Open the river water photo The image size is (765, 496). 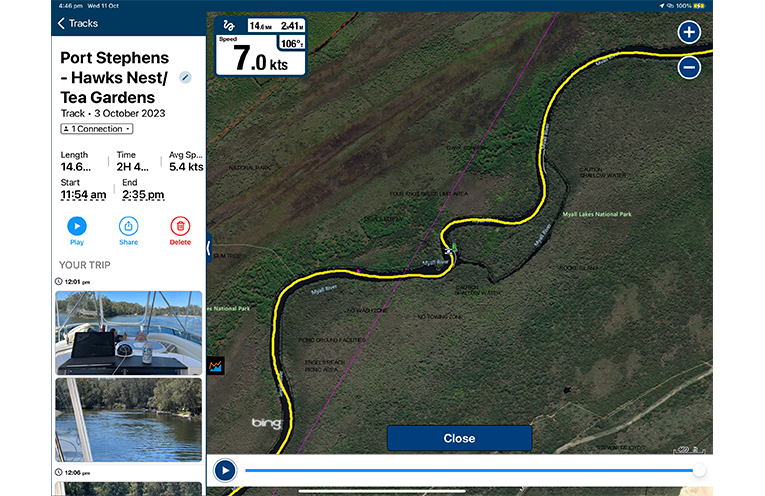(128, 420)
